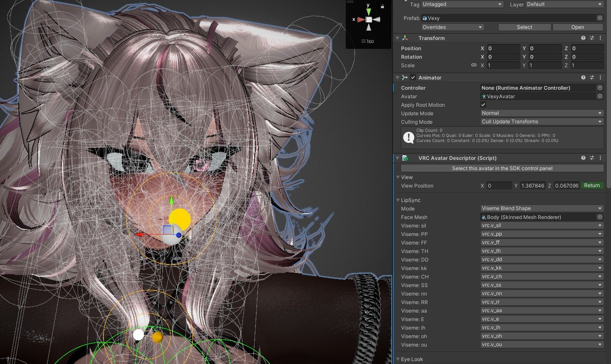Screen dimensions: 611x364
Task: Disable the Animator component checkbox
Action: click(x=413, y=77)
